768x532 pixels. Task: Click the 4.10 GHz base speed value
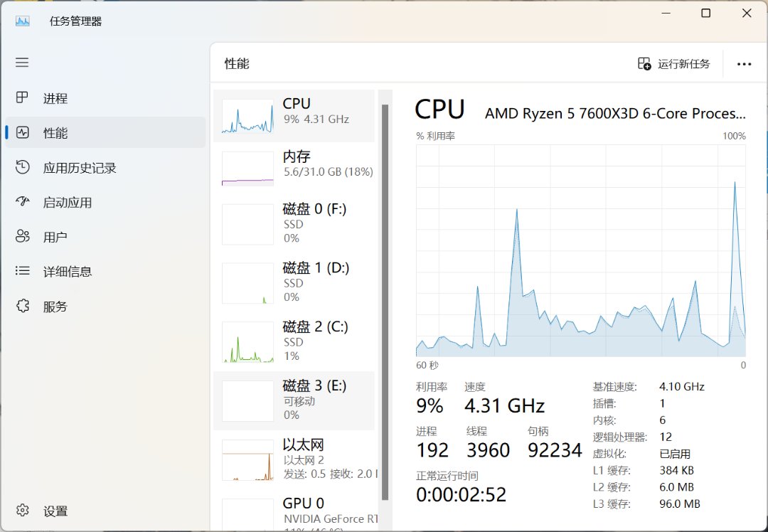pyautogui.click(x=682, y=387)
